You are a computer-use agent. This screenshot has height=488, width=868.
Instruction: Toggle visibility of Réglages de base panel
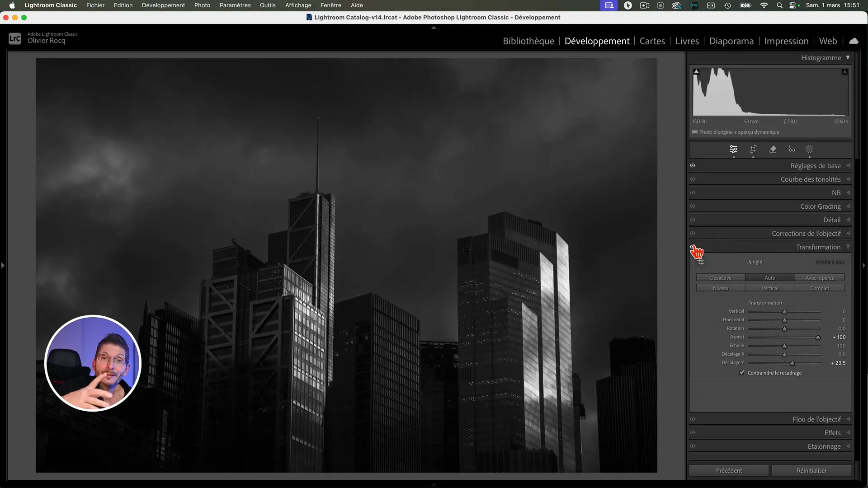(x=693, y=166)
